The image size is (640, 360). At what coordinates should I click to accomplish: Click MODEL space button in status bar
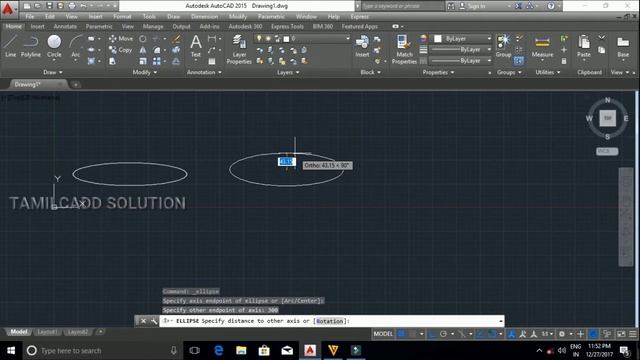(x=383, y=334)
